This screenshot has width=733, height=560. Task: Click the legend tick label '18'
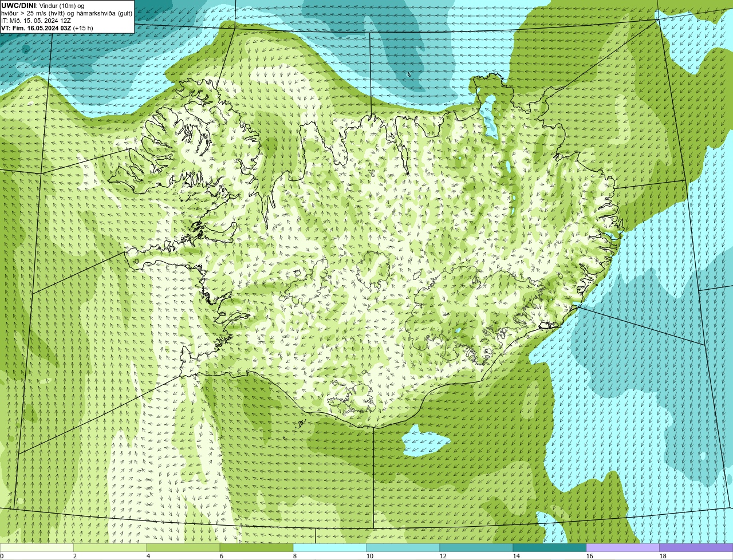(x=663, y=556)
